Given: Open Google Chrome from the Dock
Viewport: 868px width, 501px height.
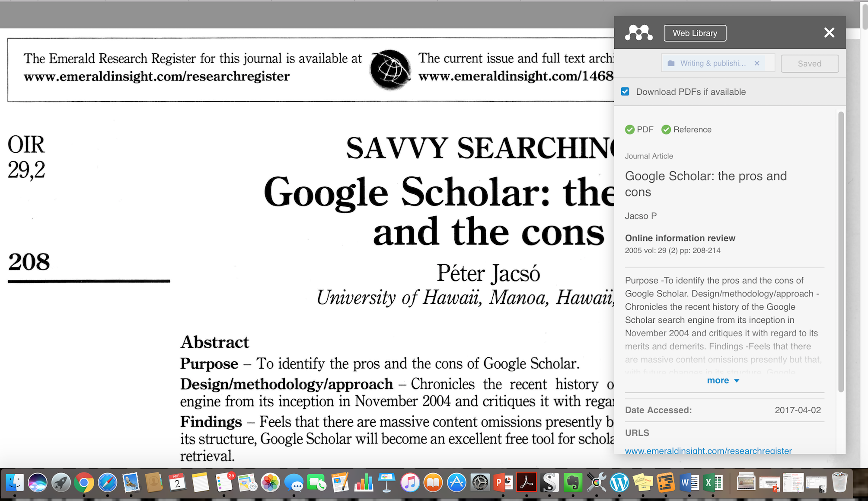Looking at the screenshot, I should pyautogui.click(x=84, y=482).
